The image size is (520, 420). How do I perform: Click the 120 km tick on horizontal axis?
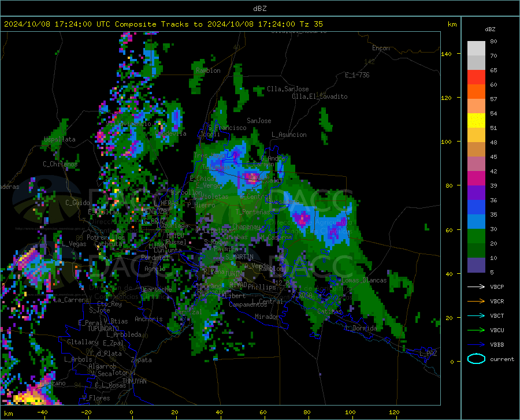tap(394, 412)
